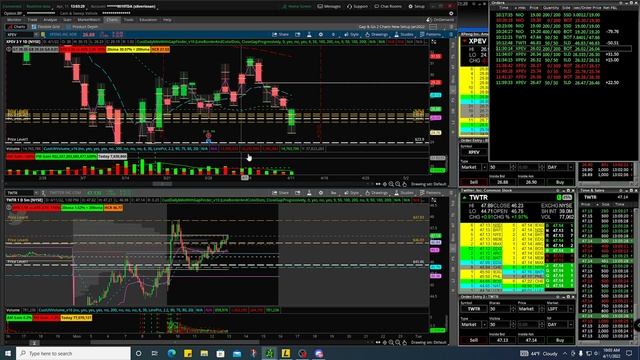This screenshot has height=360, width=640.
Task: Click zoom out magnifier below XPEV chart
Action: [398, 184]
